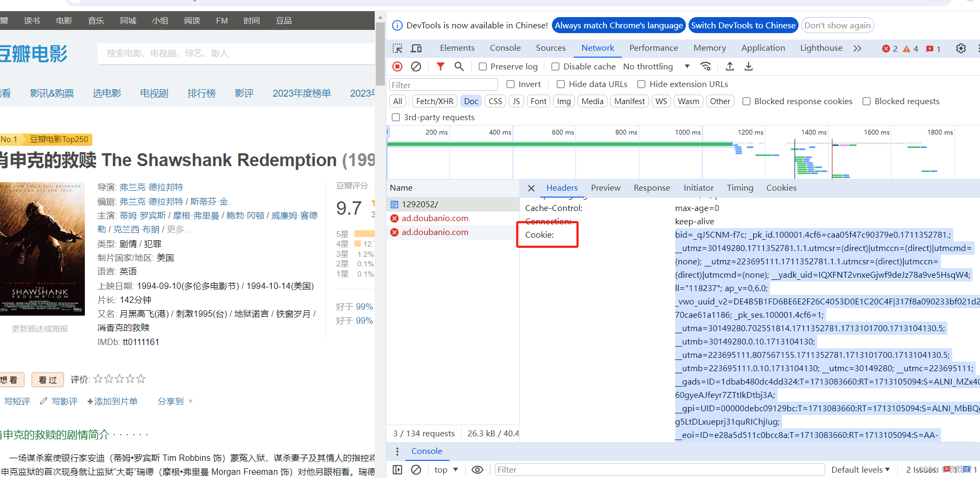Image resolution: width=980 pixels, height=478 pixels.
Task: Select the inspect element picker icon
Action: 398,48
